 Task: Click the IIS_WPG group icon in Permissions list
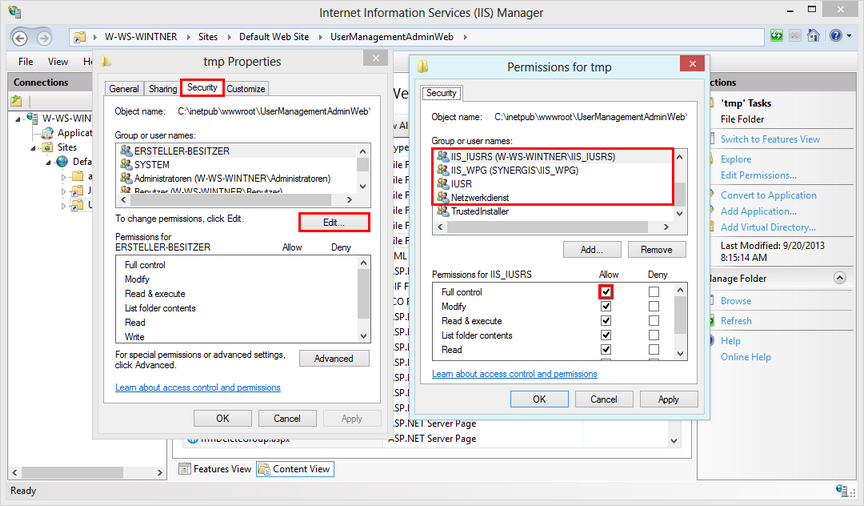[443, 170]
